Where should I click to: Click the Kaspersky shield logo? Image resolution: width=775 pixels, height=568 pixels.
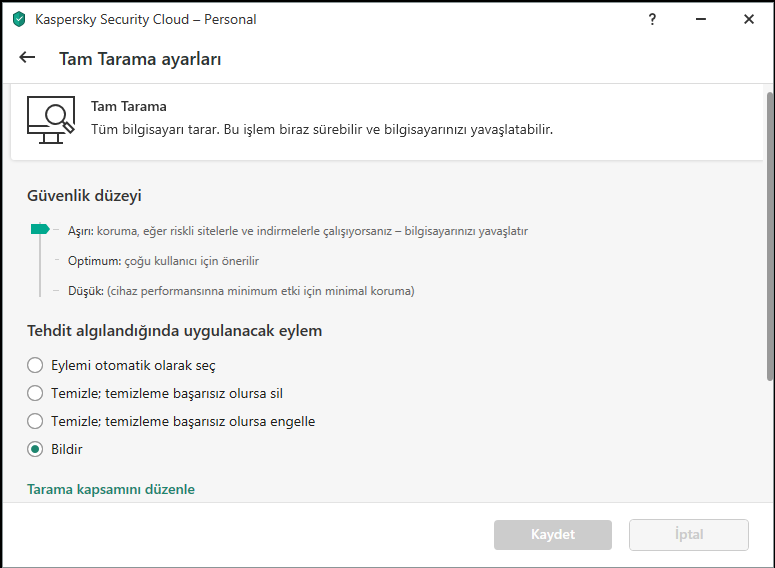tap(19, 19)
